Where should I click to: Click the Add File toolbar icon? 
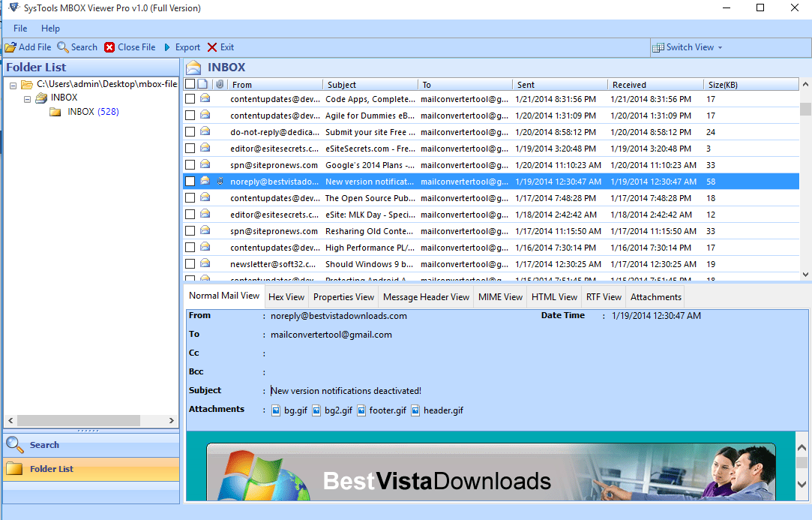tap(10, 47)
